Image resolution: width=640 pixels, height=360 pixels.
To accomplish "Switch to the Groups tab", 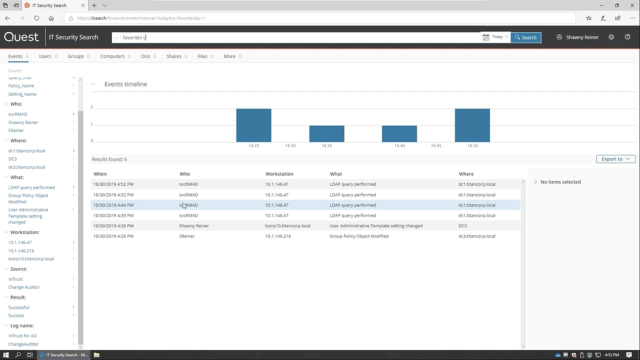I will pos(78,56).
